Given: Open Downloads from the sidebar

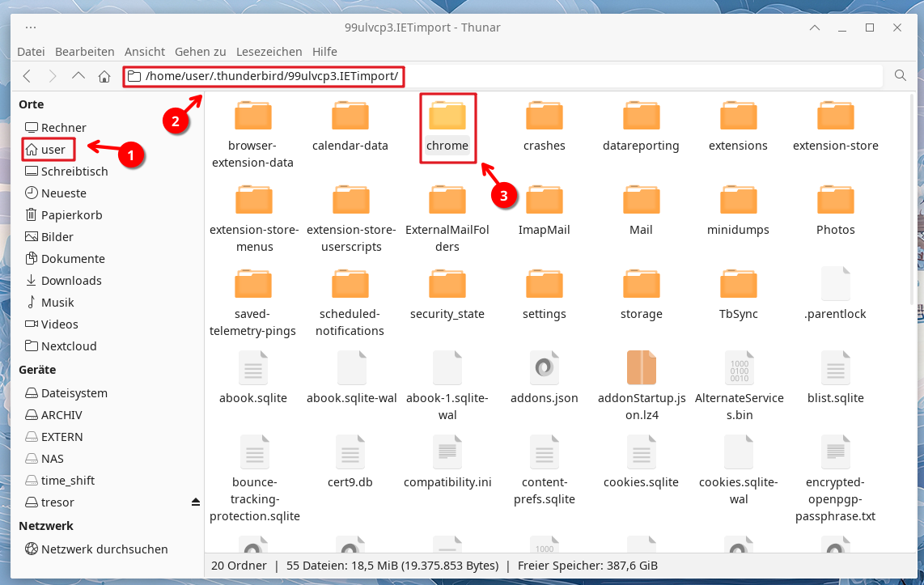Looking at the screenshot, I should [x=71, y=281].
